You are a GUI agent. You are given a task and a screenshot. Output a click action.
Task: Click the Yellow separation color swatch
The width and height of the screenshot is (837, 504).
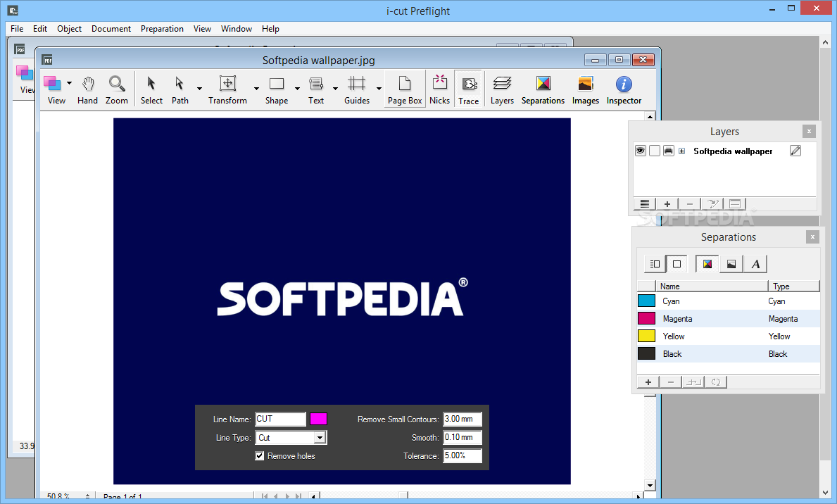(646, 336)
